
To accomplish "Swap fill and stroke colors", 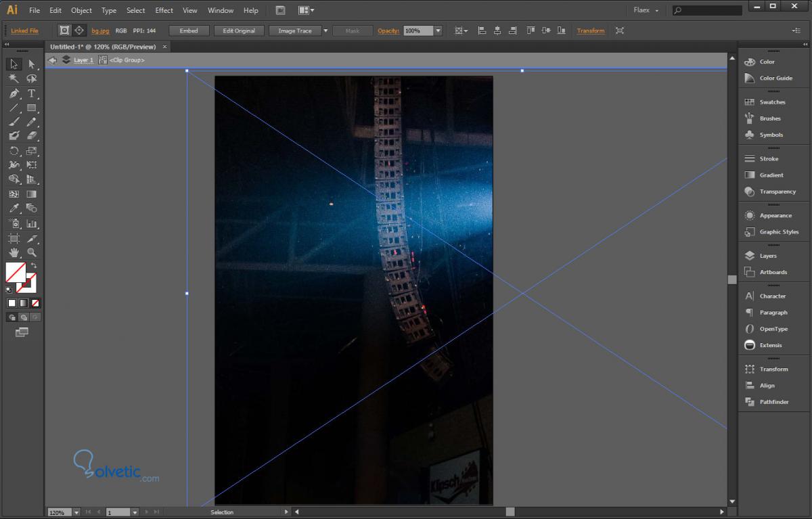I will [34, 265].
